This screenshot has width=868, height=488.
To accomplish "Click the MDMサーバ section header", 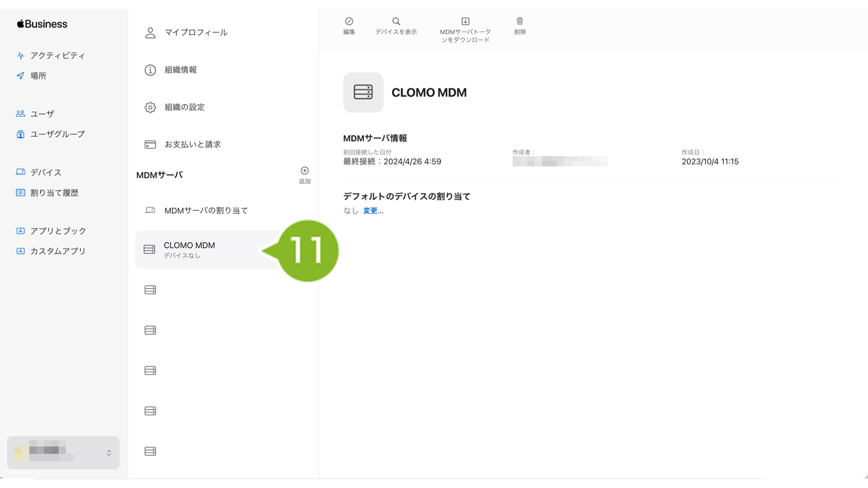I will [160, 175].
